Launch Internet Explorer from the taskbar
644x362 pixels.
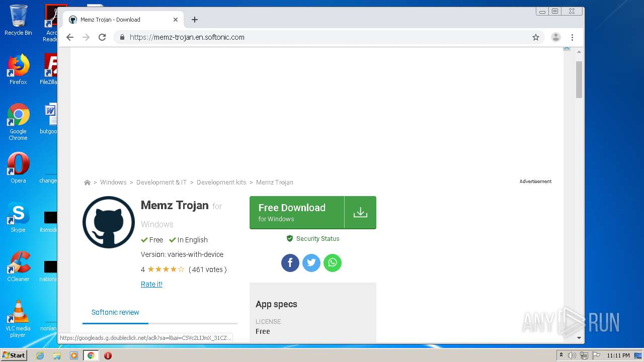[40, 355]
